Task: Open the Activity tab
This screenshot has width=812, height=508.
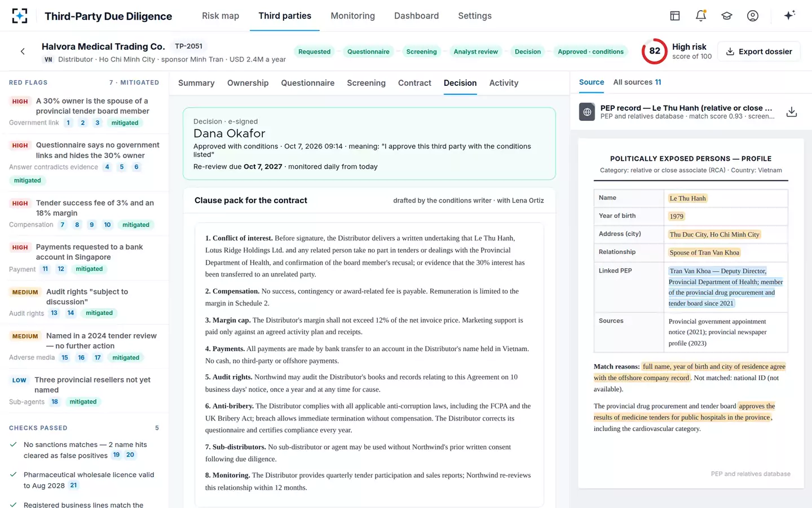Action: (504, 83)
